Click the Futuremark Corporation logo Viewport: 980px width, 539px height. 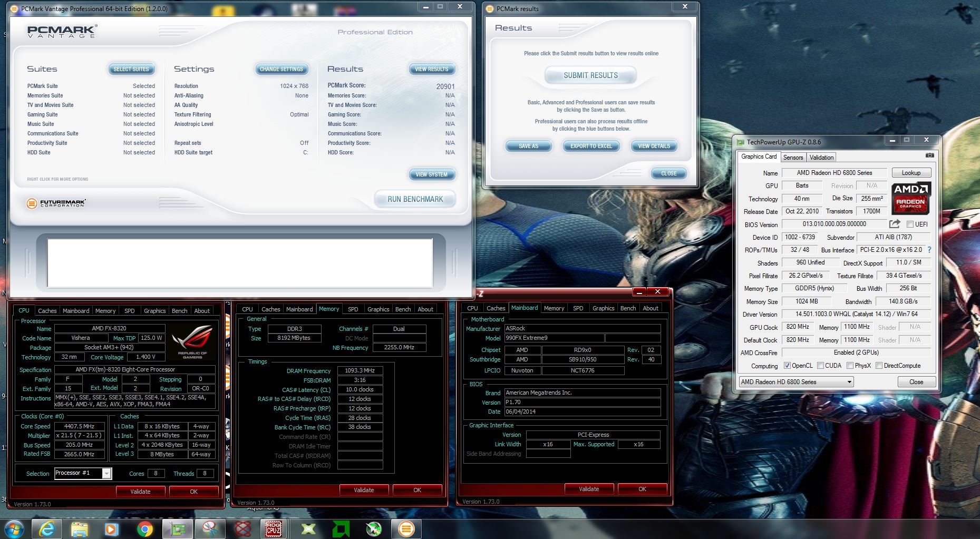56,203
